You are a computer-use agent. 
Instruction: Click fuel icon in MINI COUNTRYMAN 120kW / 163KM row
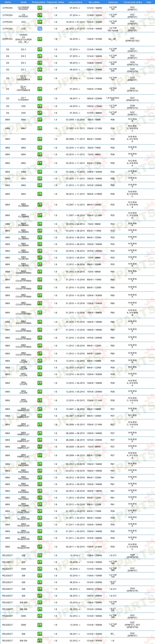(x=40, y=295)
